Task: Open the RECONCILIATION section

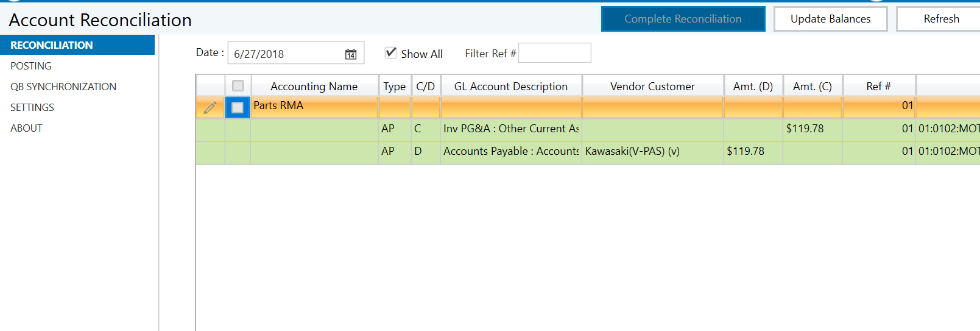Action: [x=77, y=45]
